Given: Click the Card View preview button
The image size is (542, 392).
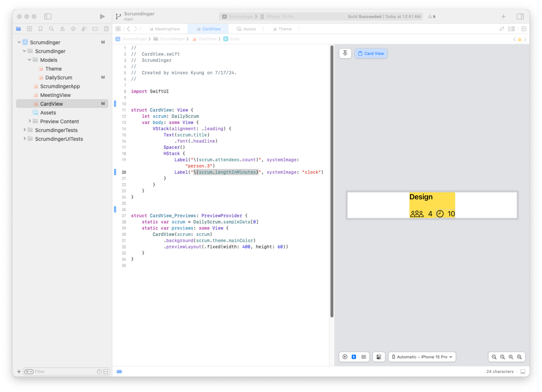Looking at the screenshot, I should click(371, 53).
